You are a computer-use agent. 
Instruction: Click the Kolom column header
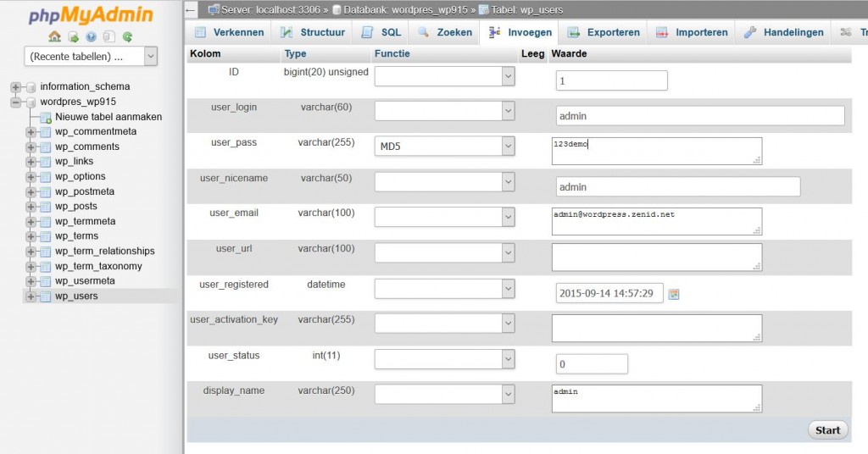[x=205, y=53]
